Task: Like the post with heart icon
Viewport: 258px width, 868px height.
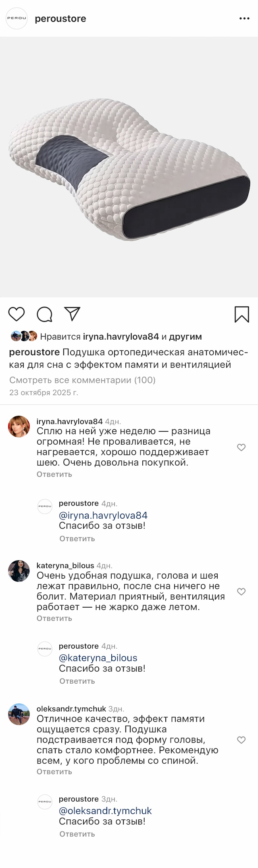Action: 17,314
